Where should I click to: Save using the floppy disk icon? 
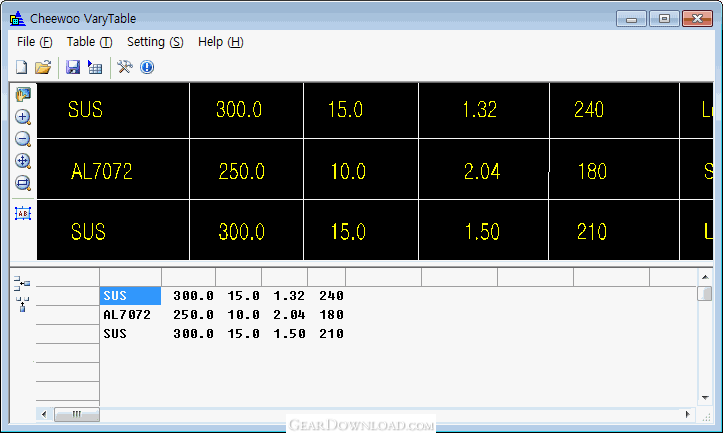click(x=72, y=67)
